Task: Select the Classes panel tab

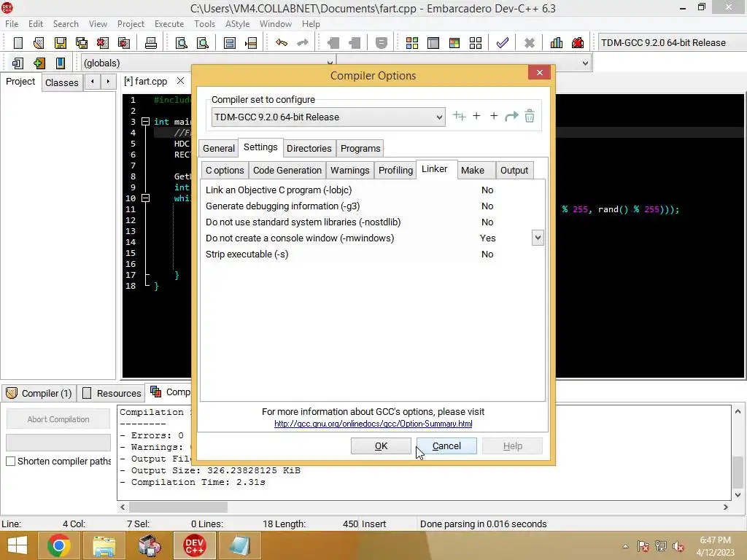Action: pyautogui.click(x=62, y=83)
